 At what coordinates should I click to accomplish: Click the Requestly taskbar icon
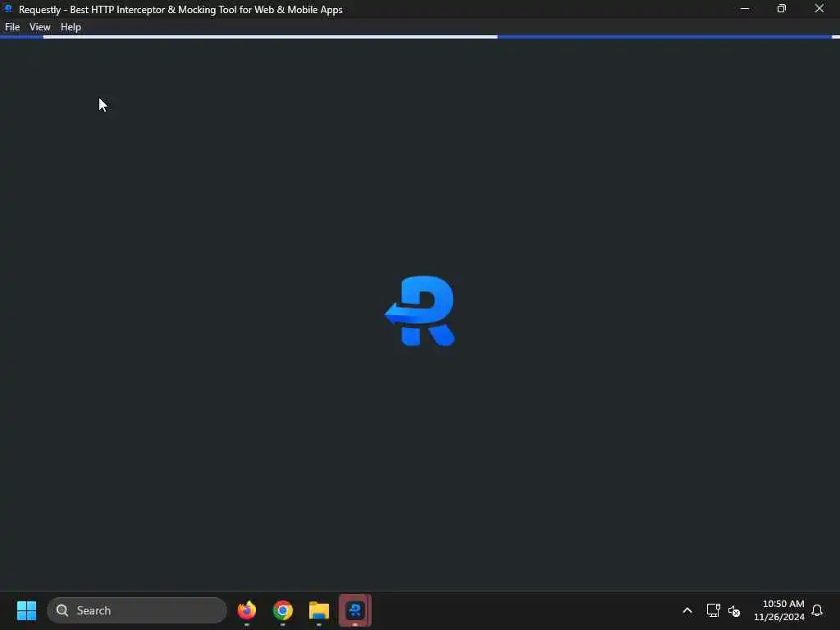click(x=355, y=610)
